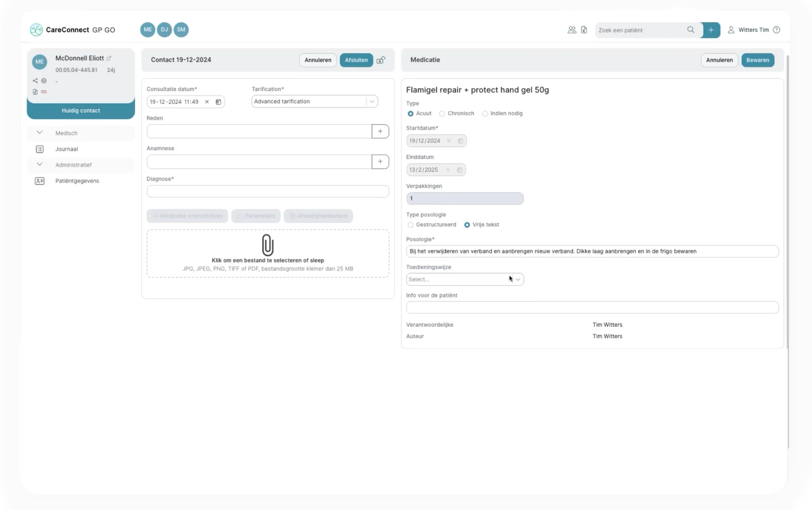Open the patient list icon in top bar
This screenshot has height=510, width=812.
click(571, 30)
